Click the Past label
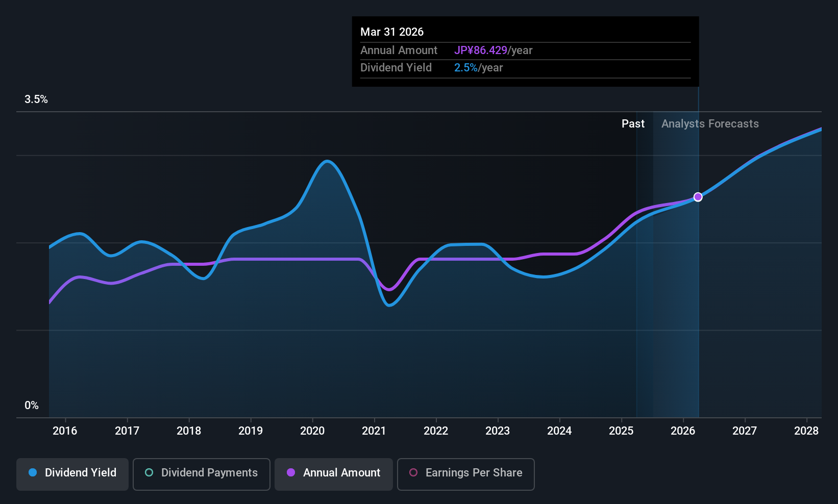This screenshot has height=504, width=838. (x=633, y=123)
